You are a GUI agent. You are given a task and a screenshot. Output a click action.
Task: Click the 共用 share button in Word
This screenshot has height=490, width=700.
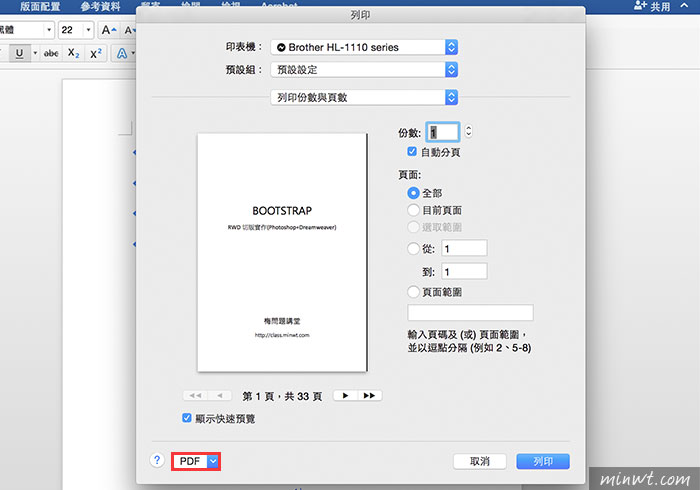pyautogui.click(x=652, y=6)
